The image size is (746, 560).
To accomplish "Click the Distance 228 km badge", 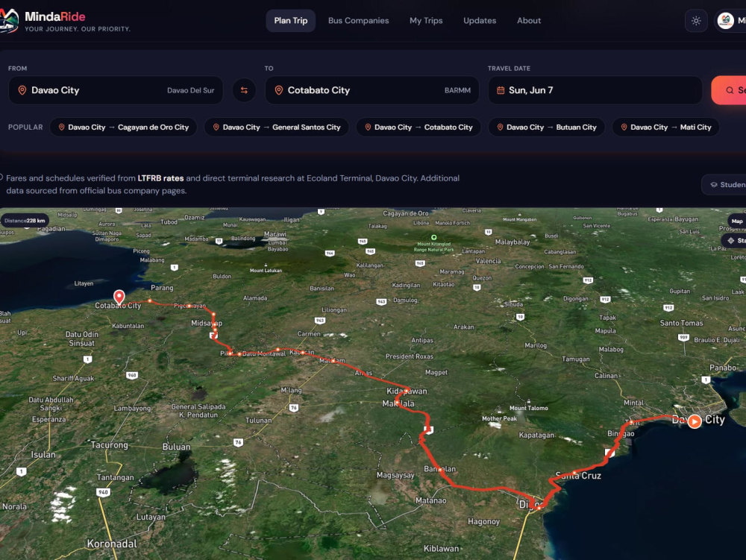I will click(25, 221).
